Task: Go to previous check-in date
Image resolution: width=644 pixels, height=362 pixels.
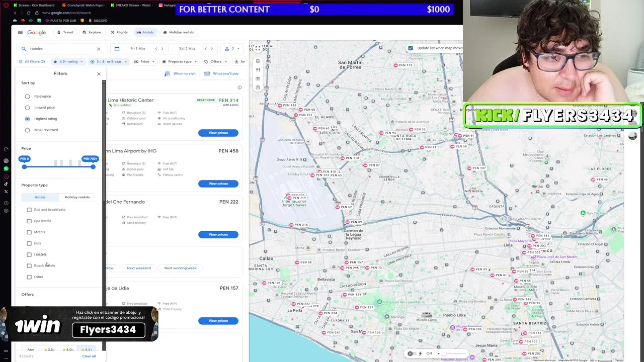Action: coord(156,49)
